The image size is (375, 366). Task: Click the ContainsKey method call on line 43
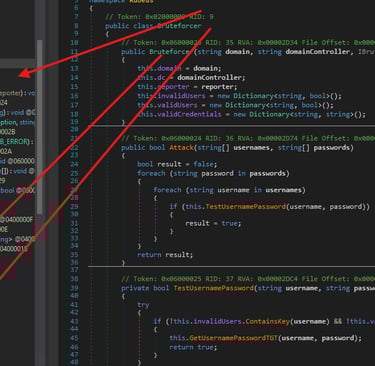[268, 321]
